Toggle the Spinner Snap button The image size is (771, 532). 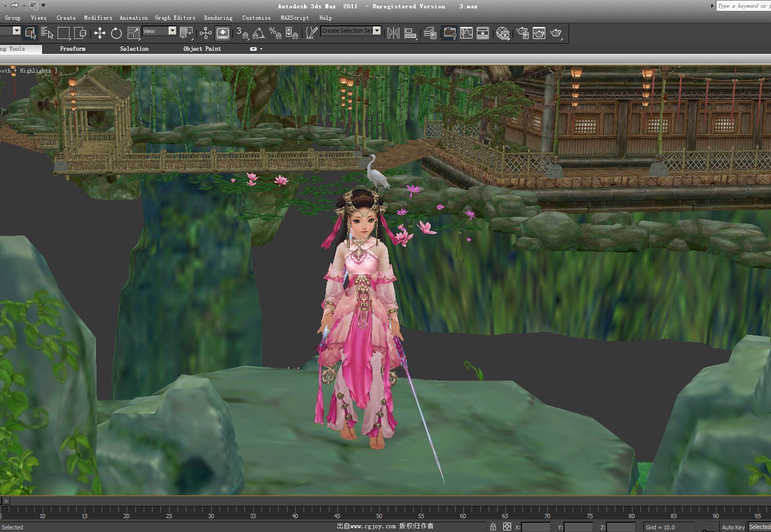292,33
